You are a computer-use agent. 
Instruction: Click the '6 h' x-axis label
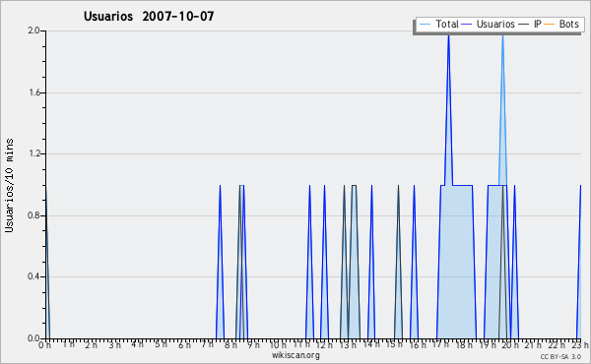click(x=184, y=344)
